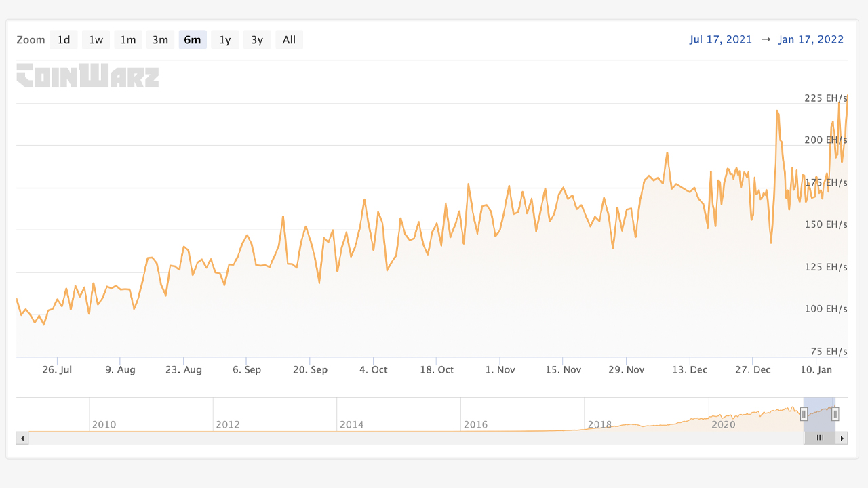Click the 125 EH/s axis label
The width and height of the screenshot is (868, 488).
[825, 267]
